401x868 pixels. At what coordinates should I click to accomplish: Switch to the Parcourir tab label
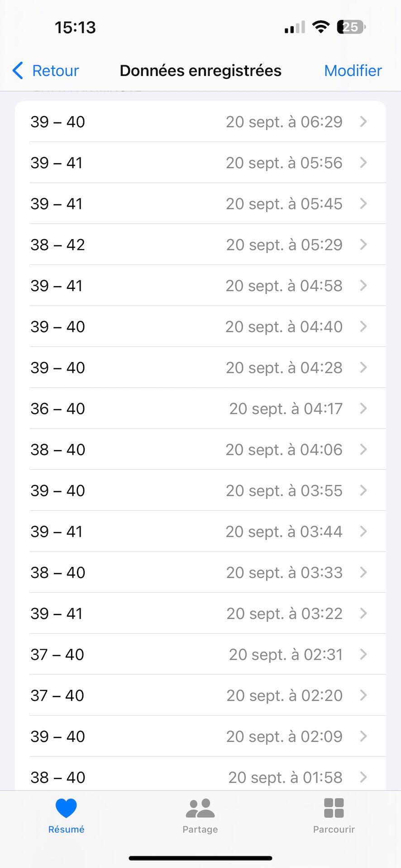[334, 830]
